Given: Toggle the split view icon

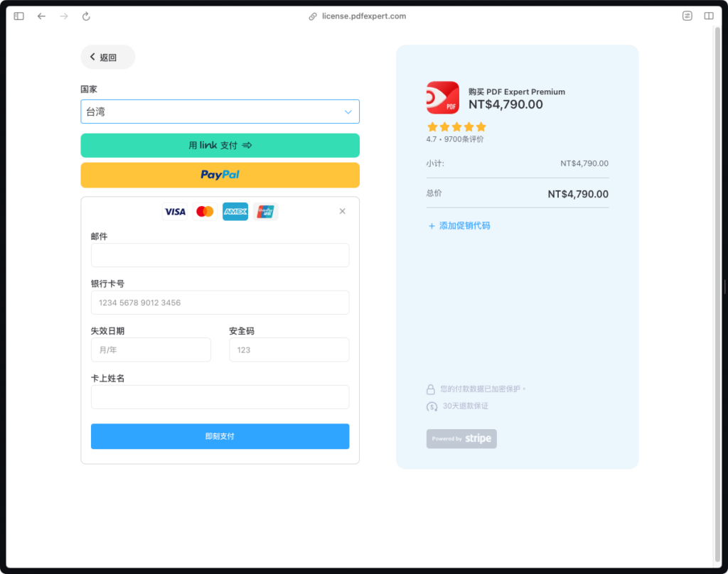Looking at the screenshot, I should pyautogui.click(x=709, y=16).
